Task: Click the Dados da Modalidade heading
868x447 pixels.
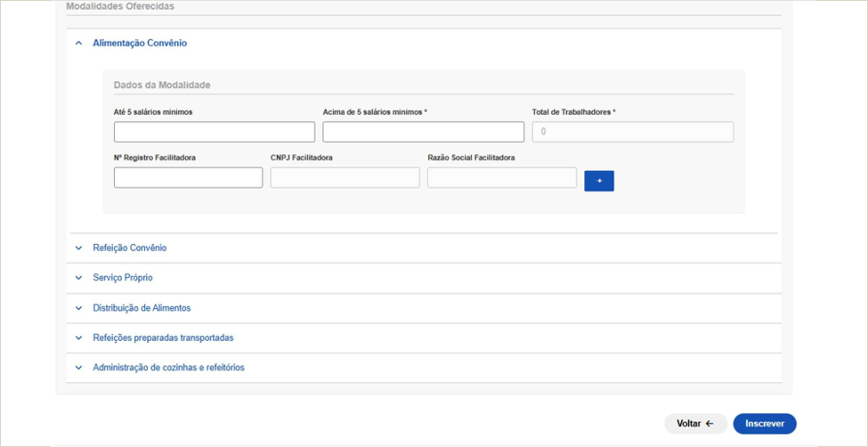Action: coord(162,85)
